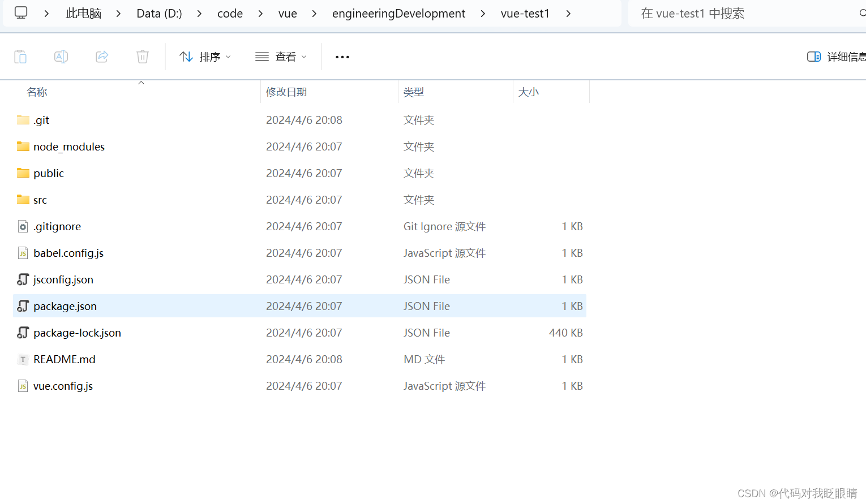Viewport: 866px width, 504px height.
Task: Select jsconfig.json file name
Action: click(63, 279)
